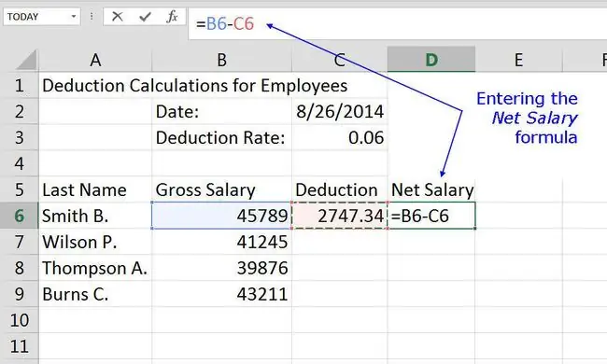The height and width of the screenshot is (364, 607).
Task: Click the Select All corner triangle
Action: coord(26,60)
